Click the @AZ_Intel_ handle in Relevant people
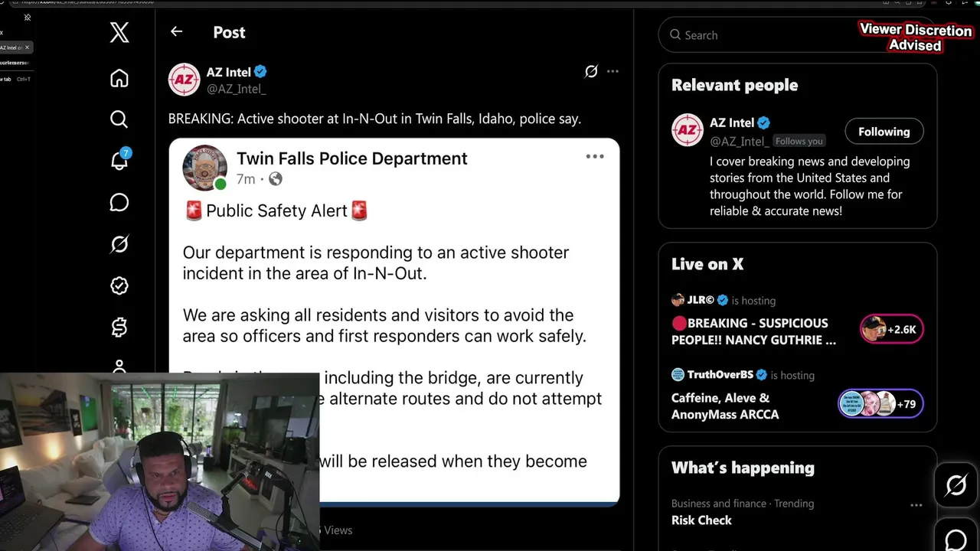This screenshot has height=551, width=980. click(739, 141)
